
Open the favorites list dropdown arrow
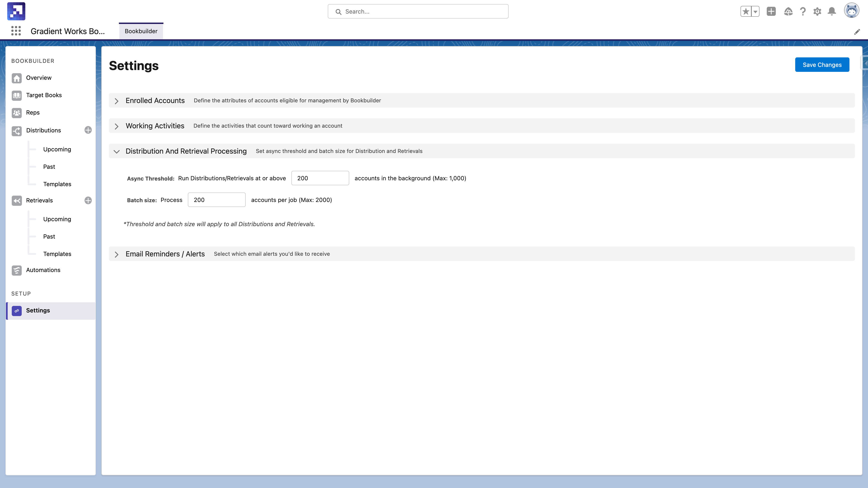pos(755,12)
